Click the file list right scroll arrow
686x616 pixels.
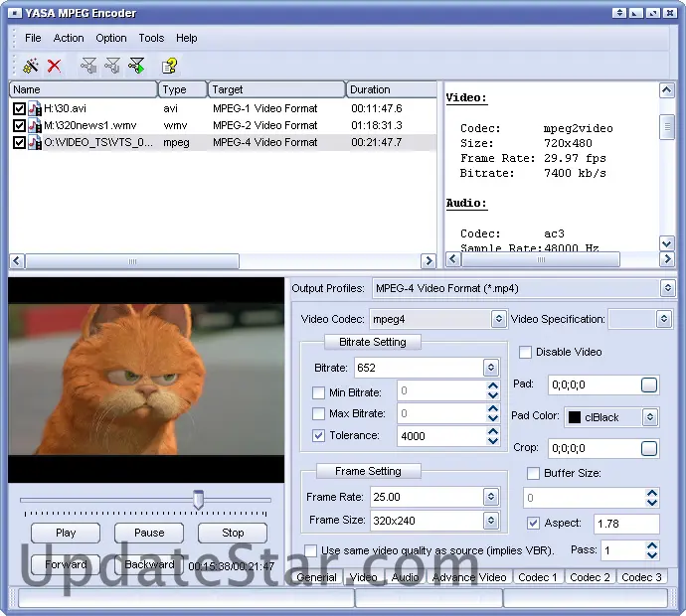(x=429, y=261)
